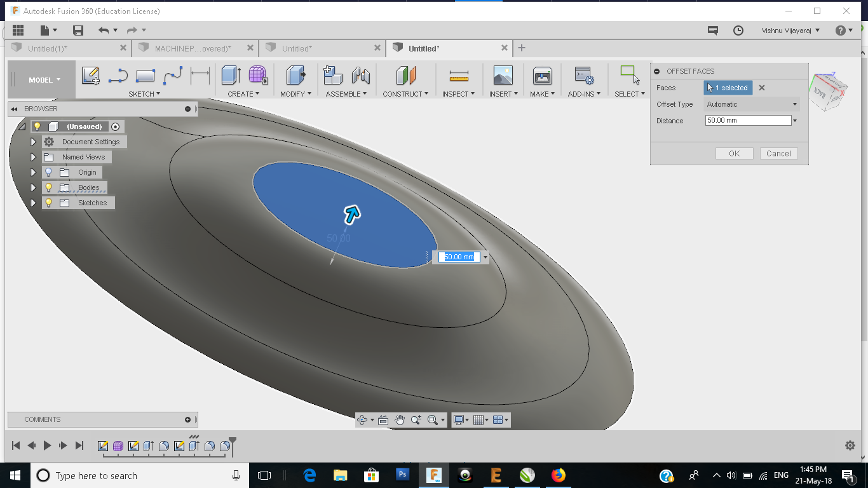Switch to the Untitled(1)* tab
The height and width of the screenshot is (488, 868).
(x=69, y=48)
